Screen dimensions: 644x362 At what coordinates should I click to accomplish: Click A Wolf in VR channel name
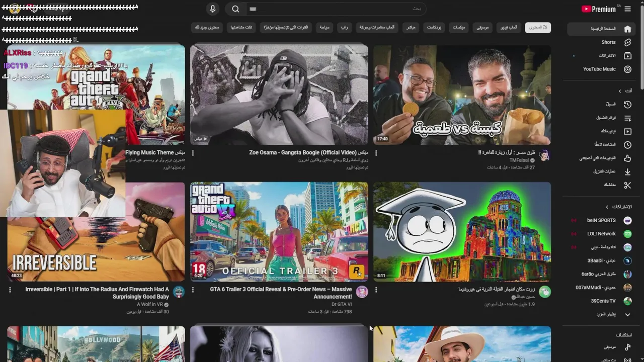(150, 304)
